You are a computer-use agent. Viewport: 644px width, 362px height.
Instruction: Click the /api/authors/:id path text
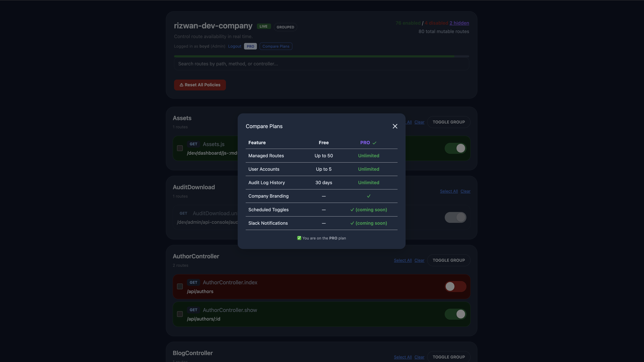point(204,319)
